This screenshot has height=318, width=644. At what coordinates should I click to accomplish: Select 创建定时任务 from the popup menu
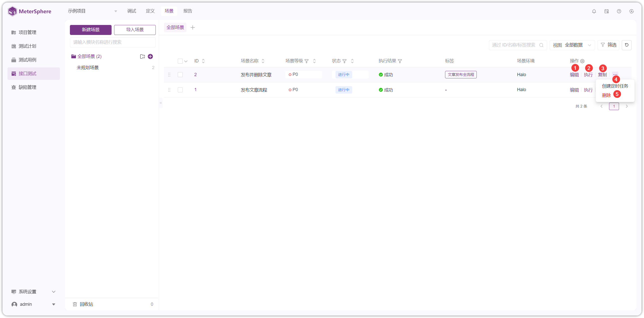(x=615, y=86)
